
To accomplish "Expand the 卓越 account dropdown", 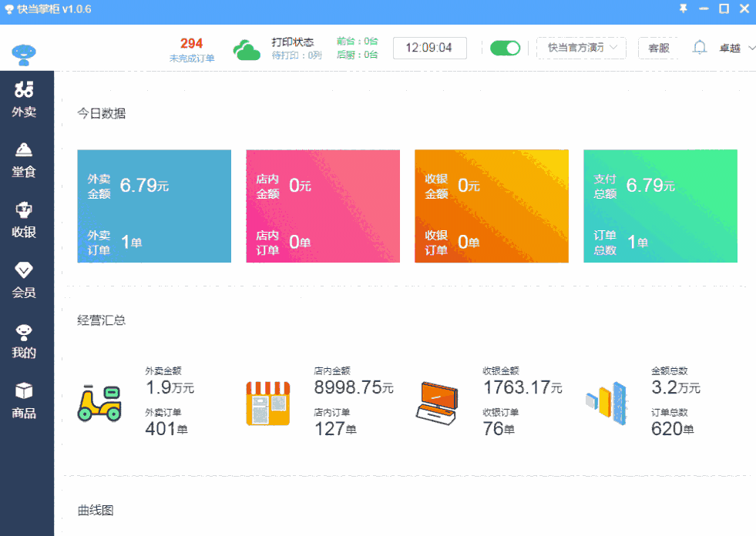I will coord(732,48).
